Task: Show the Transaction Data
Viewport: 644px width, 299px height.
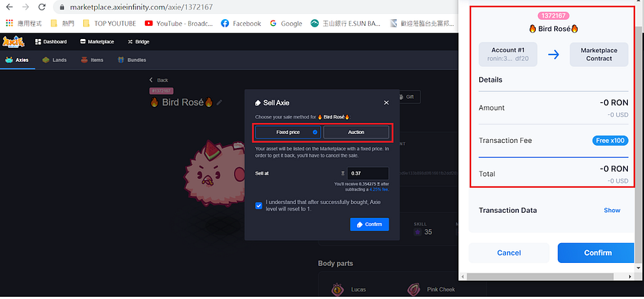Action: coord(612,211)
